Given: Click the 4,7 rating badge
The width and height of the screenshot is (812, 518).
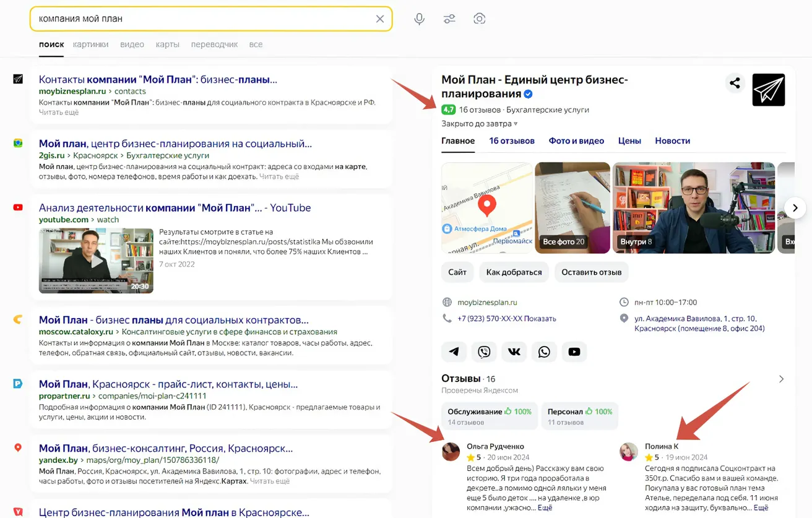Looking at the screenshot, I should point(448,110).
